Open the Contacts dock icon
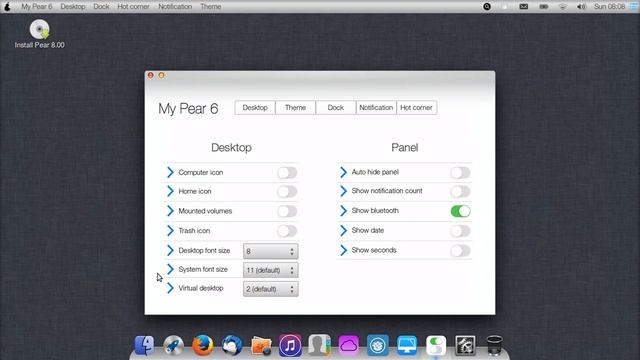This screenshot has height=360, width=640. (x=319, y=345)
